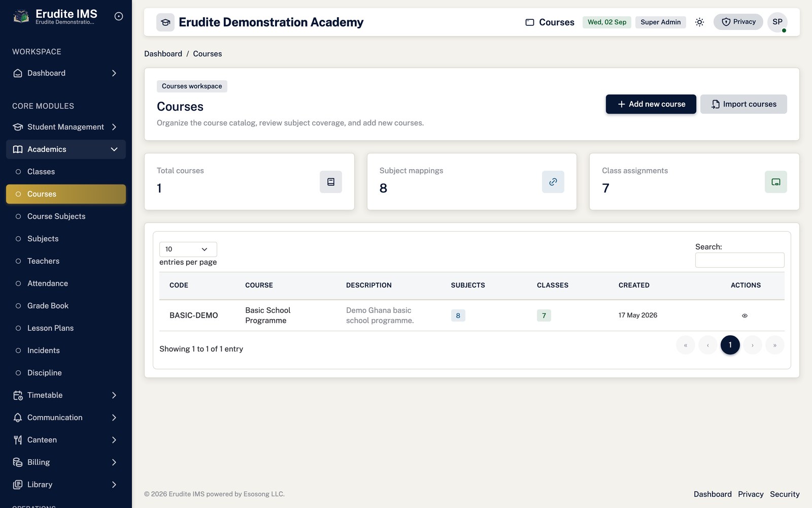Click the Library book icon
The width and height of the screenshot is (812, 508).
point(18,485)
